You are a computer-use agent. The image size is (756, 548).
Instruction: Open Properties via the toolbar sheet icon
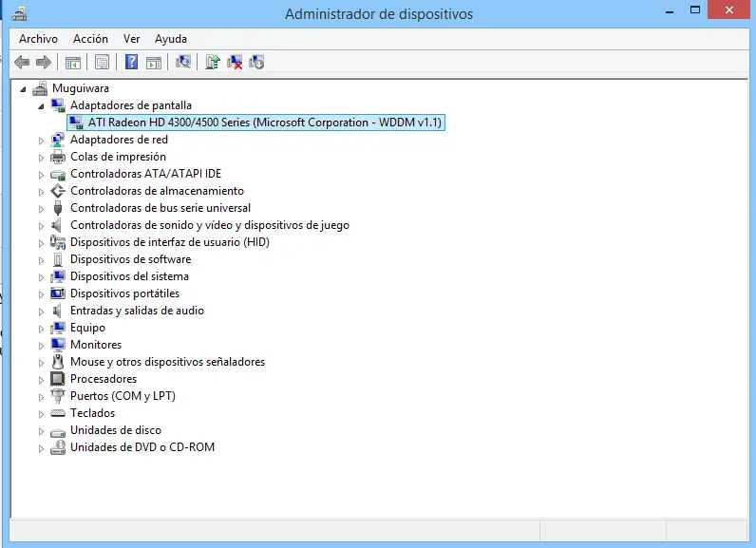[x=102, y=62]
